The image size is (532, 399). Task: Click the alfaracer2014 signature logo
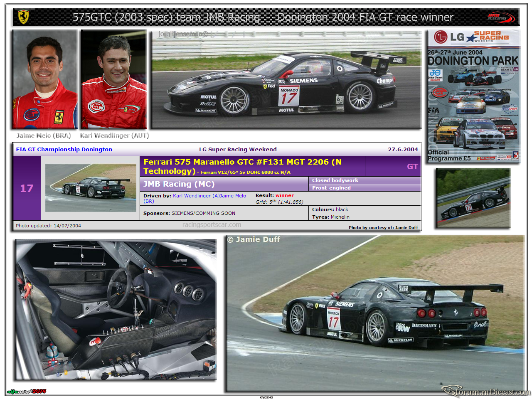[x=27, y=392]
